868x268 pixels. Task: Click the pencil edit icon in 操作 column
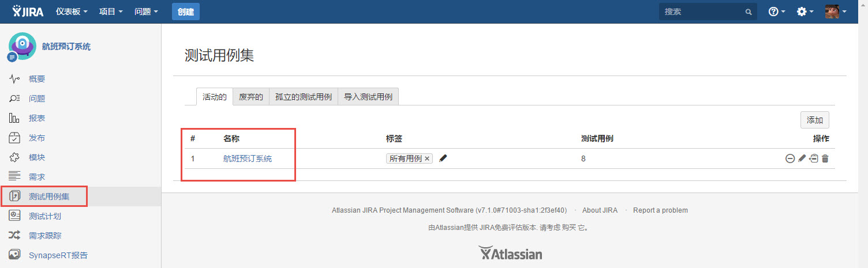(x=802, y=158)
